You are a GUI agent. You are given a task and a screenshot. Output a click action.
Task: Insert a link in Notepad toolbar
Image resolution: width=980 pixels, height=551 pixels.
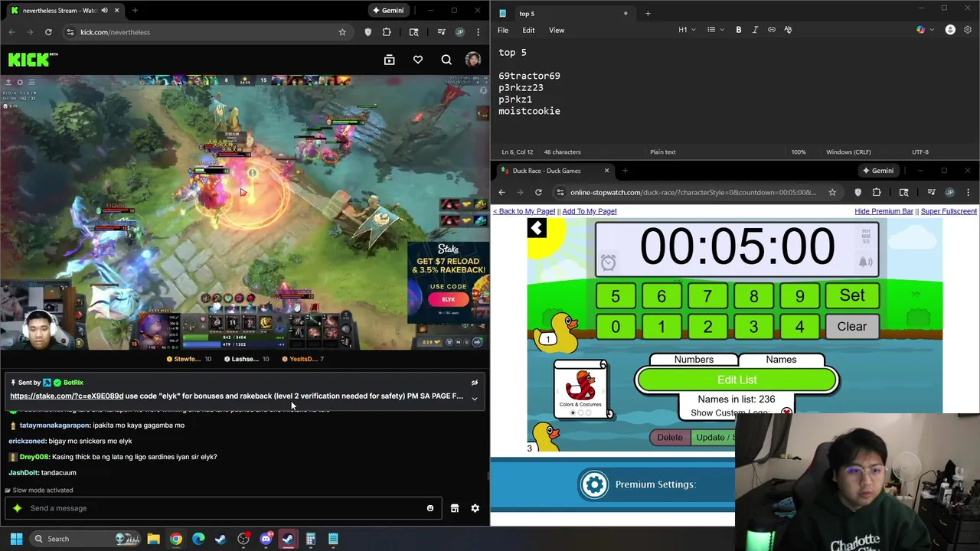coord(772,30)
